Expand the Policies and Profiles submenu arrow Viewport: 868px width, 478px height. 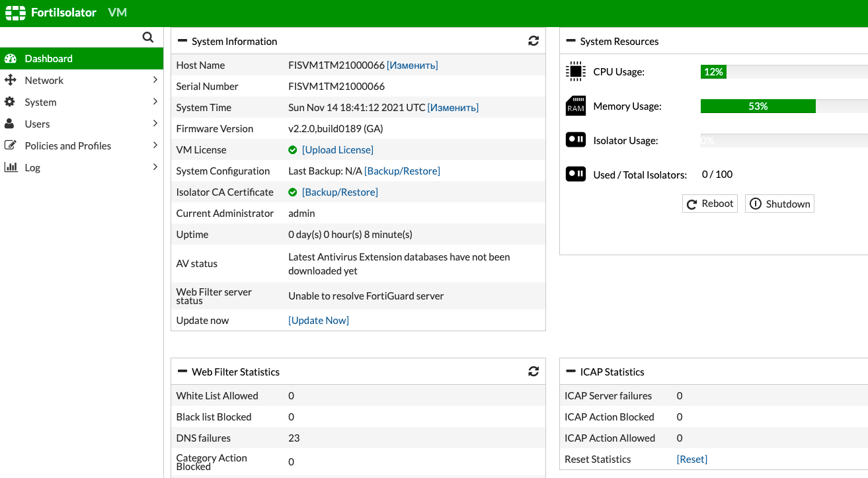(x=155, y=145)
